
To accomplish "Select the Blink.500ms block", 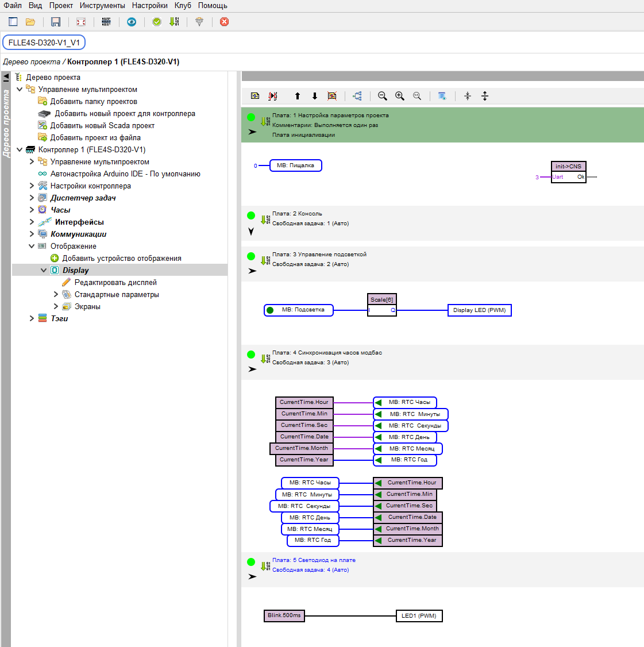I will (x=284, y=615).
